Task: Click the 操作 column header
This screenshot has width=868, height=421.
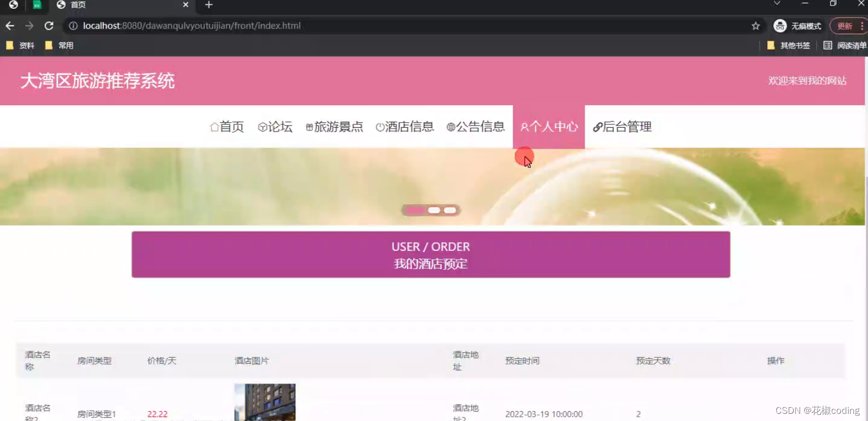Action: click(x=776, y=360)
